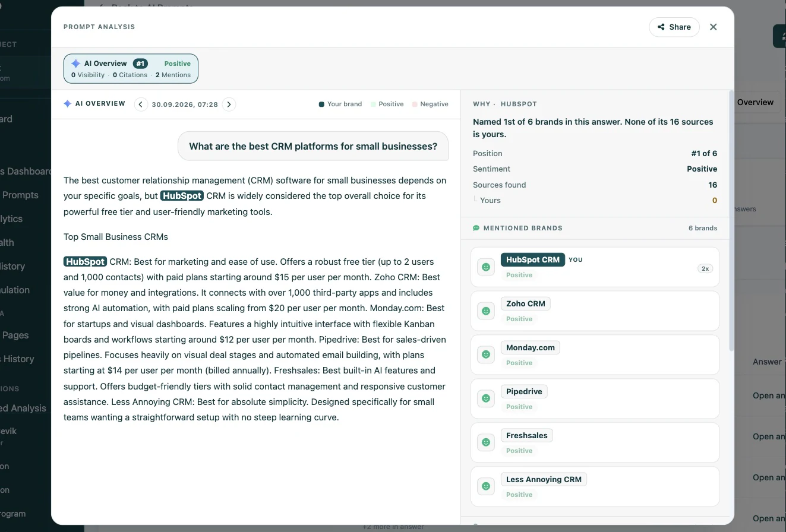Click the smiley icon on the HubSpot CRM card
This screenshot has height=532, width=786.
point(486,267)
